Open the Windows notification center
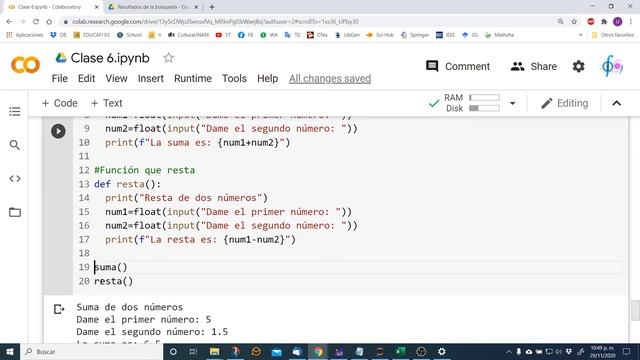640x360 pixels. 626,351
